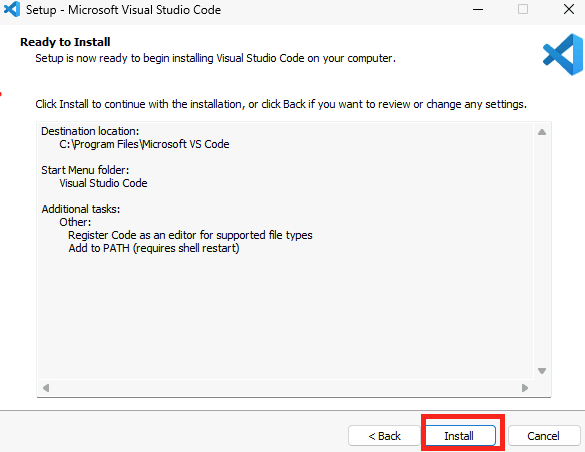Image resolution: width=585 pixels, height=452 pixels.
Task: Click the large Visual Studio Code logo
Action: pyautogui.click(x=563, y=54)
